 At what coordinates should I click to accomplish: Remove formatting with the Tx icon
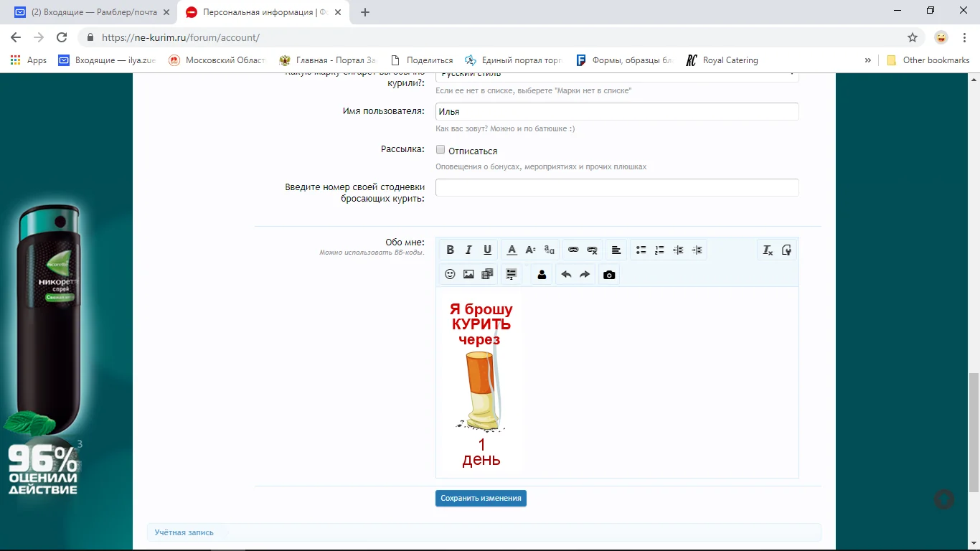coord(768,250)
